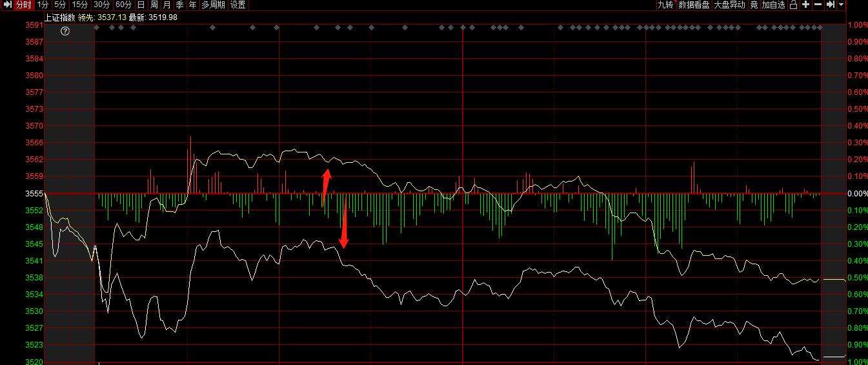Click the left-side arrow-to-bar icon
This screenshot has height=365, width=868.
click(x=7, y=5)
